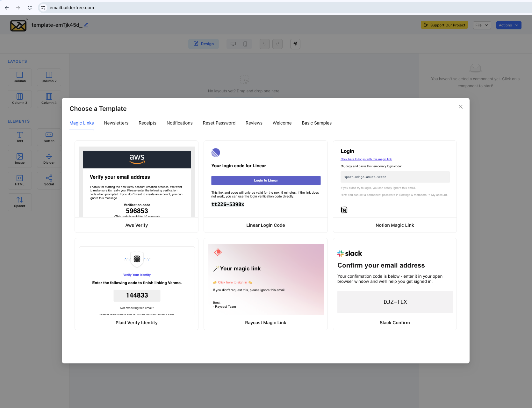Select the Divider element

[49, 159]
